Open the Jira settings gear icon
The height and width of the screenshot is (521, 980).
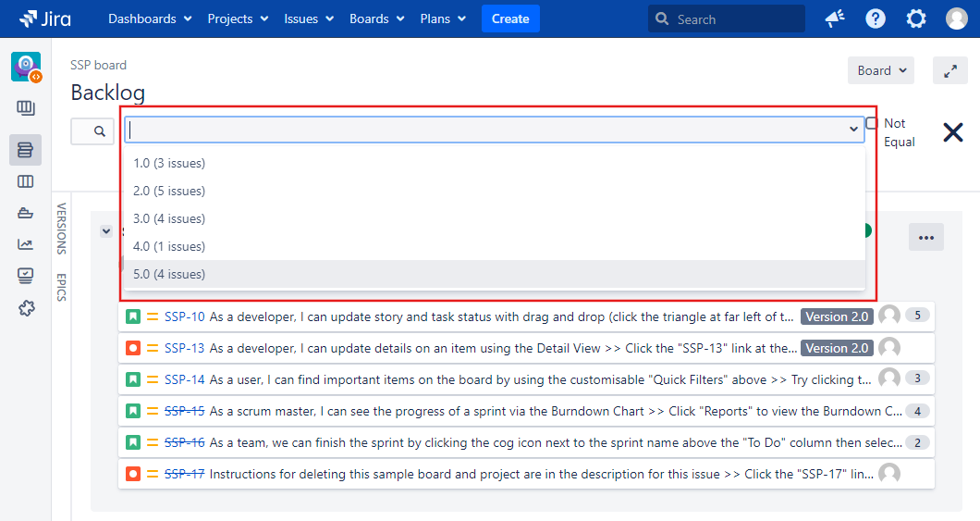(915, 19)
